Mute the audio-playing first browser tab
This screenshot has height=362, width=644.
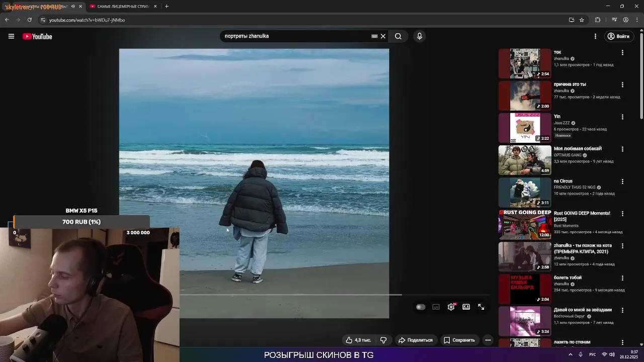73,7
